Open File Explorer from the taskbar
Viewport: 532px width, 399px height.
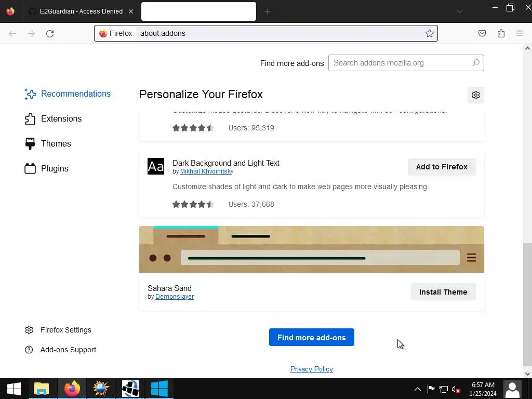click(42, 389)
